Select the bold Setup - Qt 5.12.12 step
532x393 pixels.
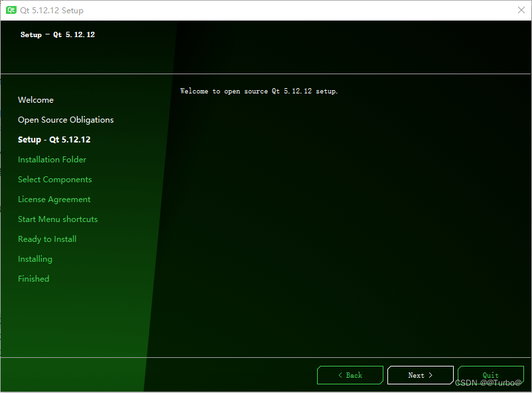tap(54, 140)
